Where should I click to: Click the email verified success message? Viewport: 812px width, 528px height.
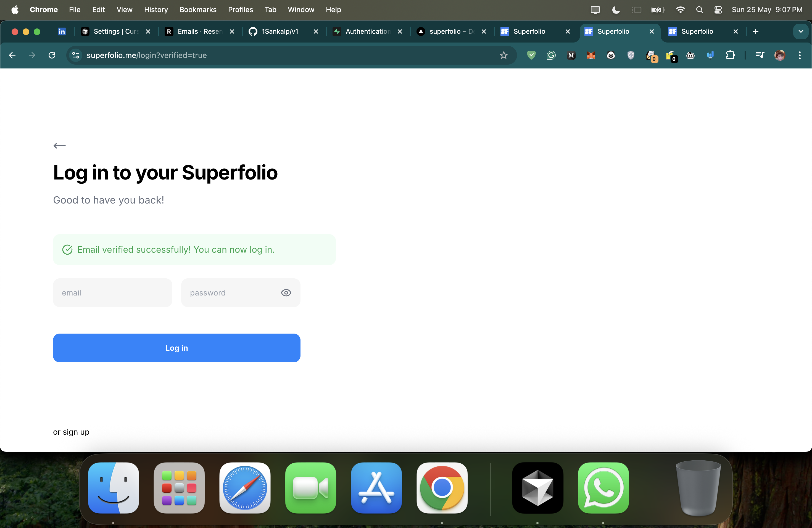point(194,250)
